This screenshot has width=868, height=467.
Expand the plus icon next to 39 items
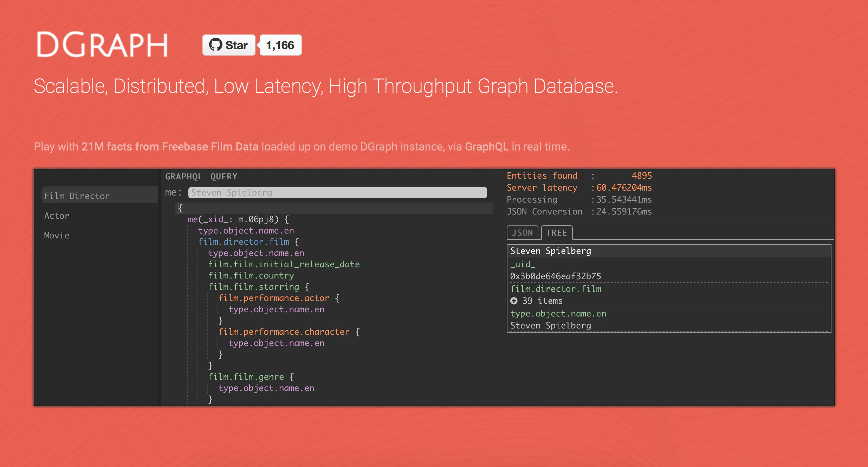point(514,301)
